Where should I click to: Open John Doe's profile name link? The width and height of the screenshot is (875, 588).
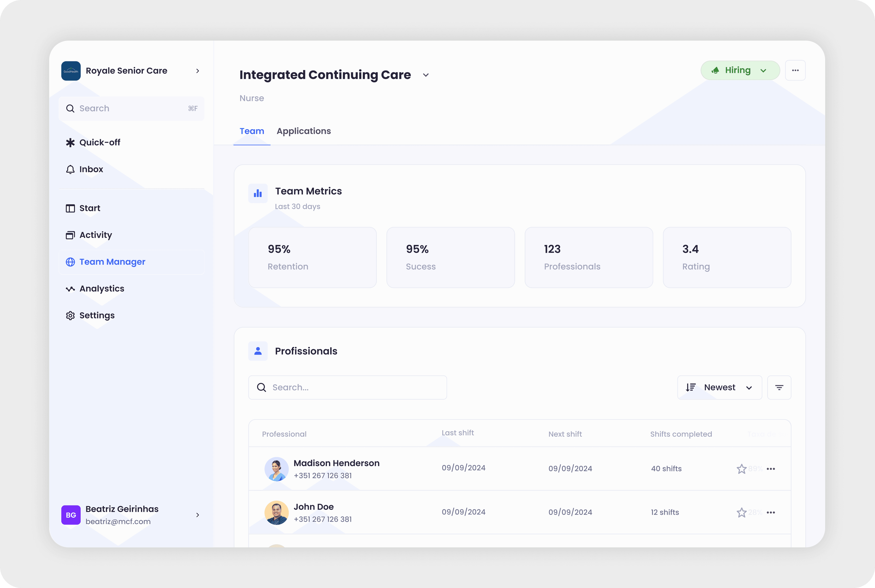[313, 507]
